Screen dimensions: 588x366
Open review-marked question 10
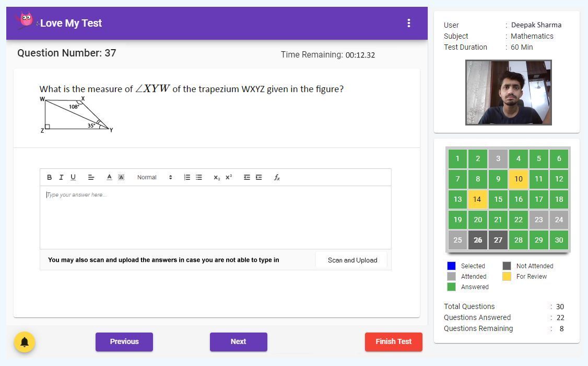pyautogui.click(x=518, y=179)
